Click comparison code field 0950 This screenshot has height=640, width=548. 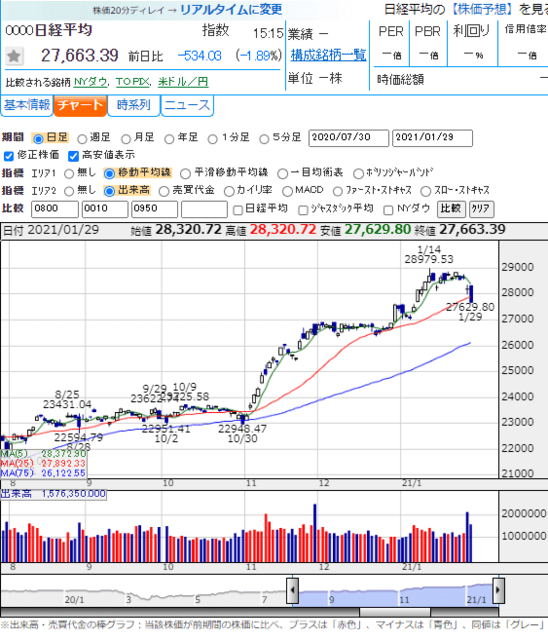(x=154, y=209)
